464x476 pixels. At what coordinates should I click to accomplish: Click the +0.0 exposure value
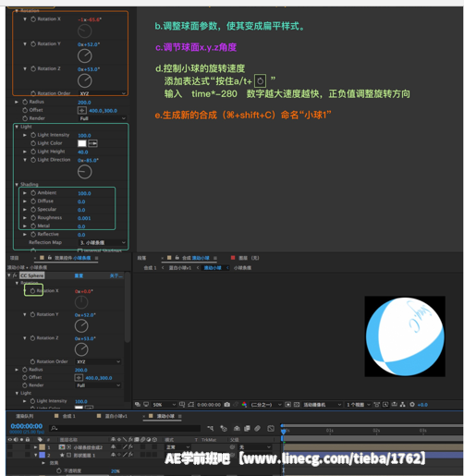422,405
